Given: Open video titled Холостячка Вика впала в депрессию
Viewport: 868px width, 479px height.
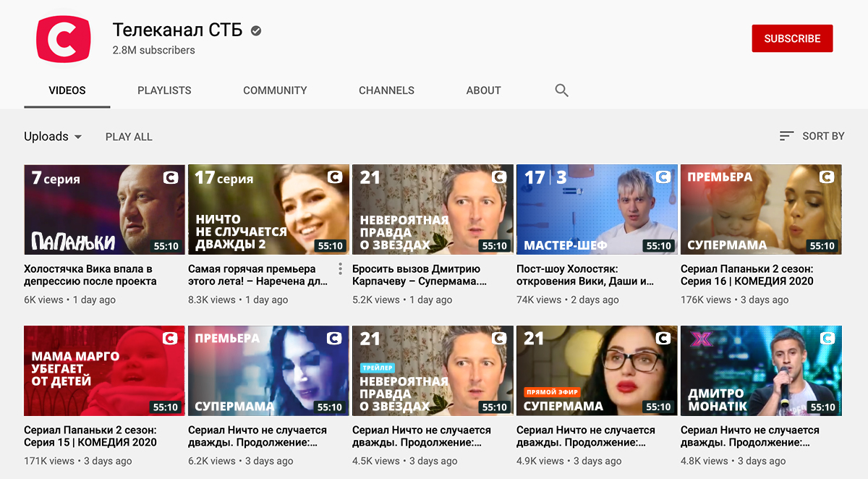Looking at the screenshot, I should click(x=90, y=275).
